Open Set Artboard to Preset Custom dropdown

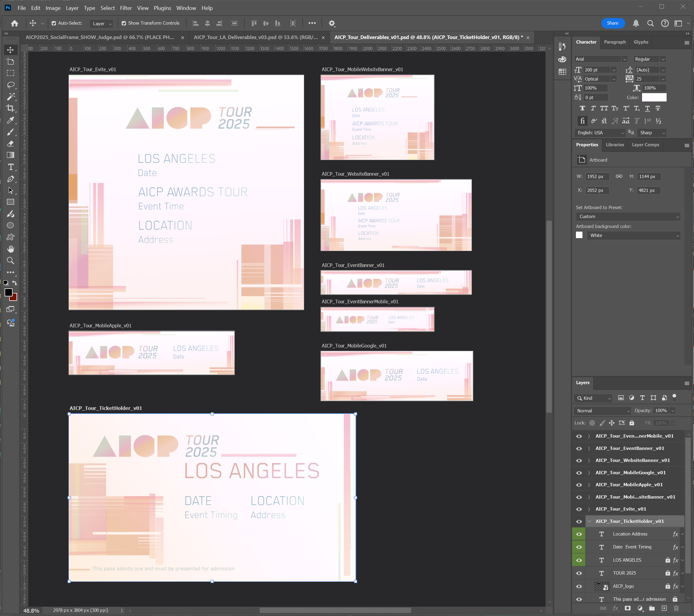click(628, 217)
